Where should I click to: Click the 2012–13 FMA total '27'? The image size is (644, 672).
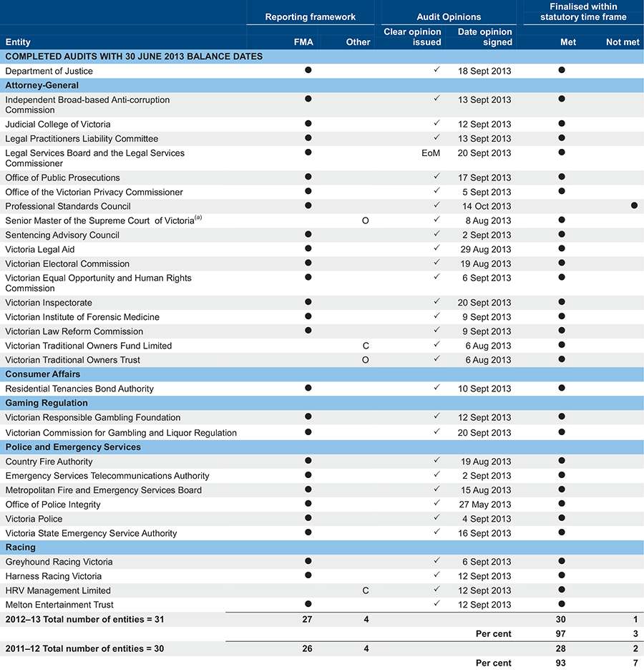(x=307, y=619)
